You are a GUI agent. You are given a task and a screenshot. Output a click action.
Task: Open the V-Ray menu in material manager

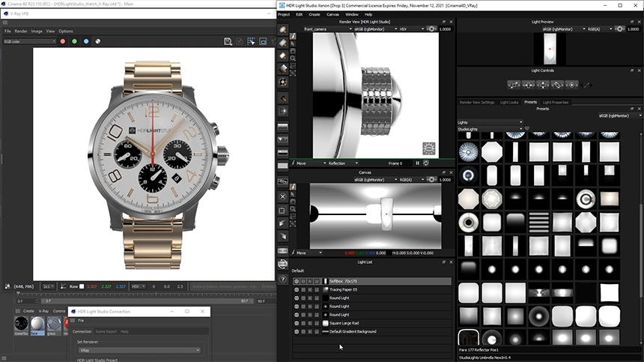43,311
